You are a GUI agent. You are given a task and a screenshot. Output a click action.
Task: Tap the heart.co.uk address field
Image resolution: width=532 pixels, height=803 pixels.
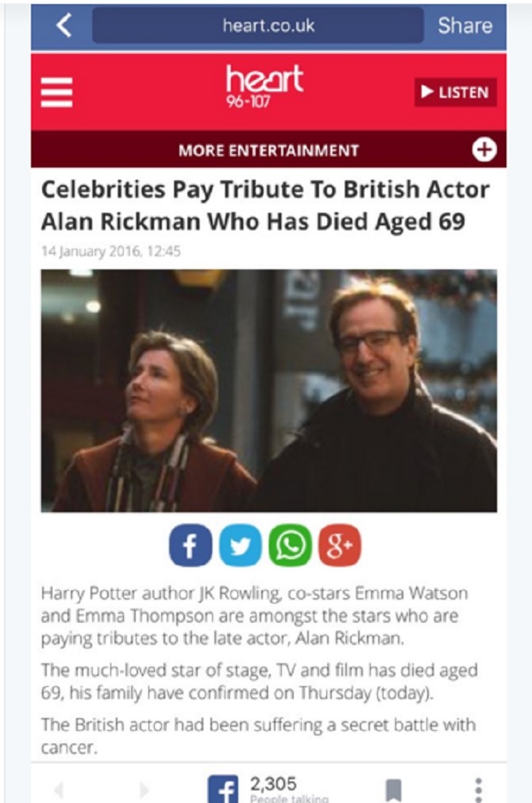[x=258, y=26]
